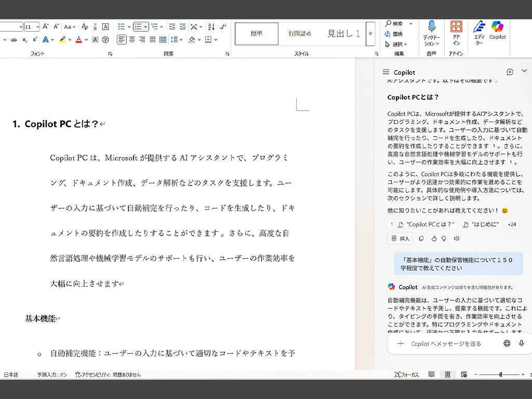Image resolution: width=532 pixels, height=399 pixels.
Task: Align the paragraph to the right
Action: pos(142,39)
